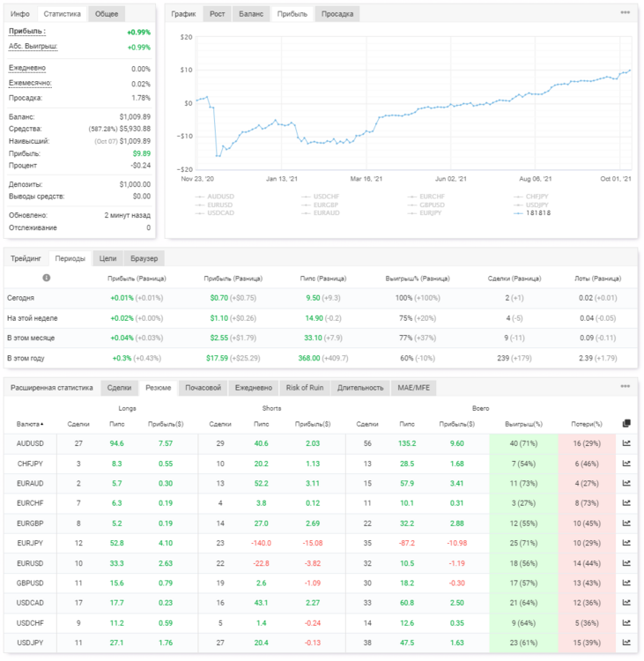Open the chart panel three-dots menu
The width and height of the screenshot is (644, 661).
coord(625,12)
